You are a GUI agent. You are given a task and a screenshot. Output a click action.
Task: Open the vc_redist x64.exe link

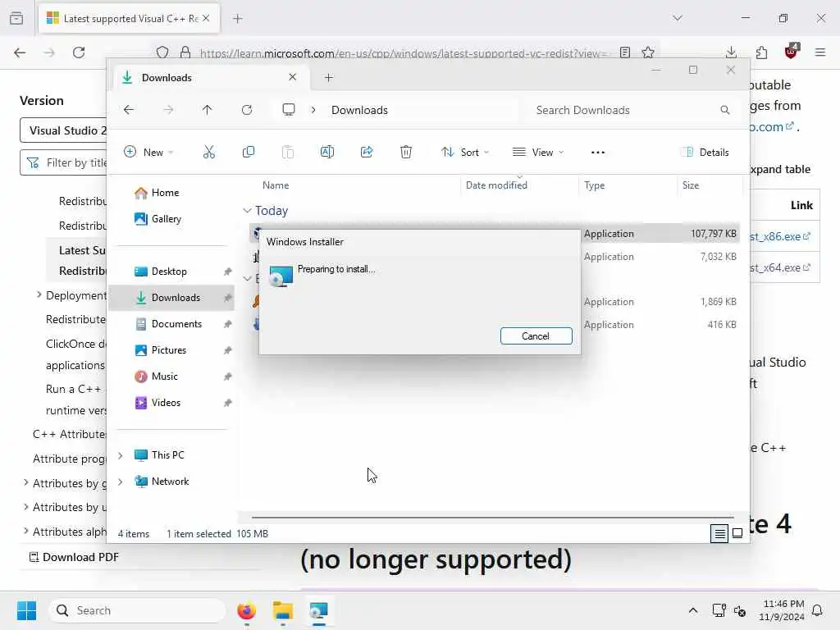(x=780, y=267)
